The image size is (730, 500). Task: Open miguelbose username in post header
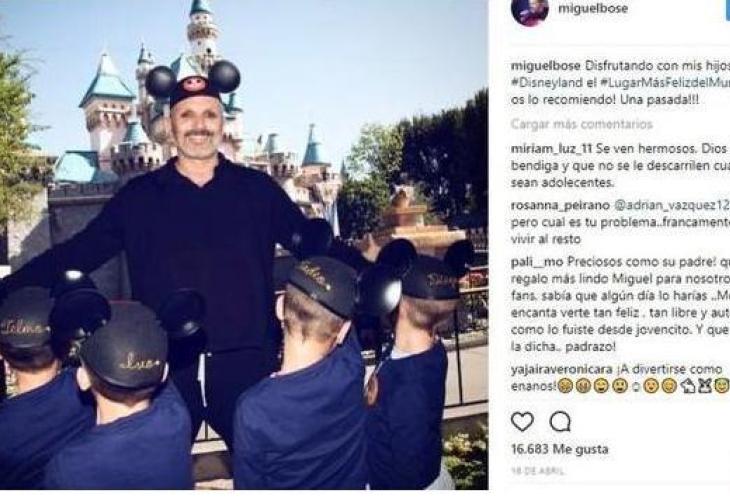point(593,8)
